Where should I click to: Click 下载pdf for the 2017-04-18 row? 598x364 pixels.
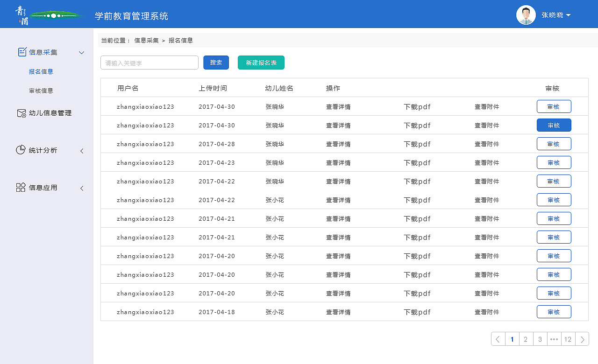point(416,312)
